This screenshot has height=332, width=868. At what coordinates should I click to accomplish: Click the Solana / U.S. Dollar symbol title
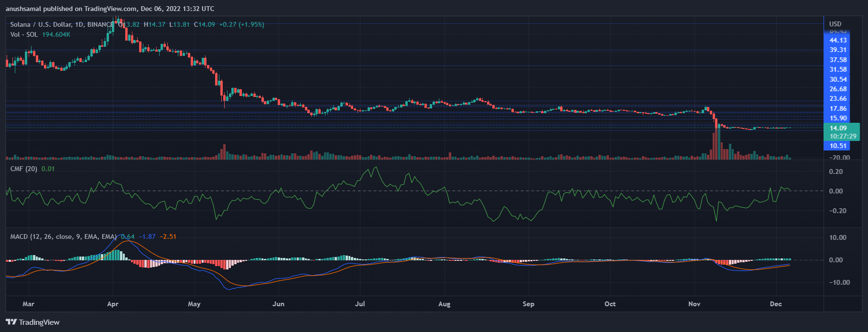pyautogui.click(x=41, y=24)
